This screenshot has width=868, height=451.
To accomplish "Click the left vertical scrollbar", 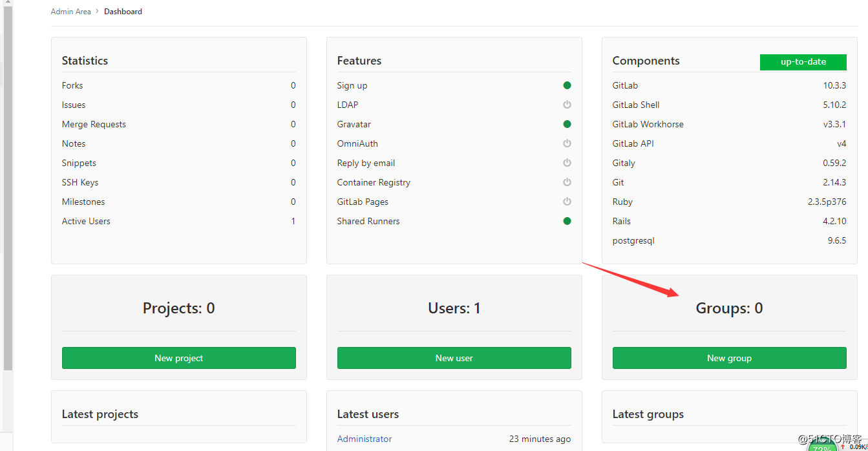I will coord(8,187).
